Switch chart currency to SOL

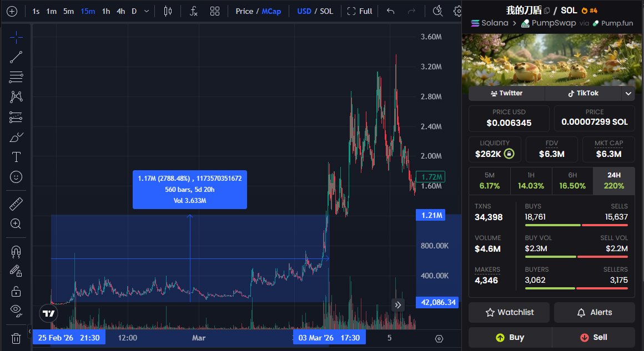[326, 11]
